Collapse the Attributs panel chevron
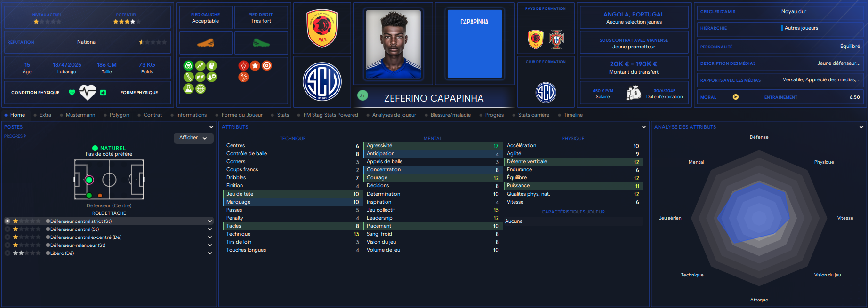This screenshot has height=308, width=868. pyautogui.click(x=644, y=127)
